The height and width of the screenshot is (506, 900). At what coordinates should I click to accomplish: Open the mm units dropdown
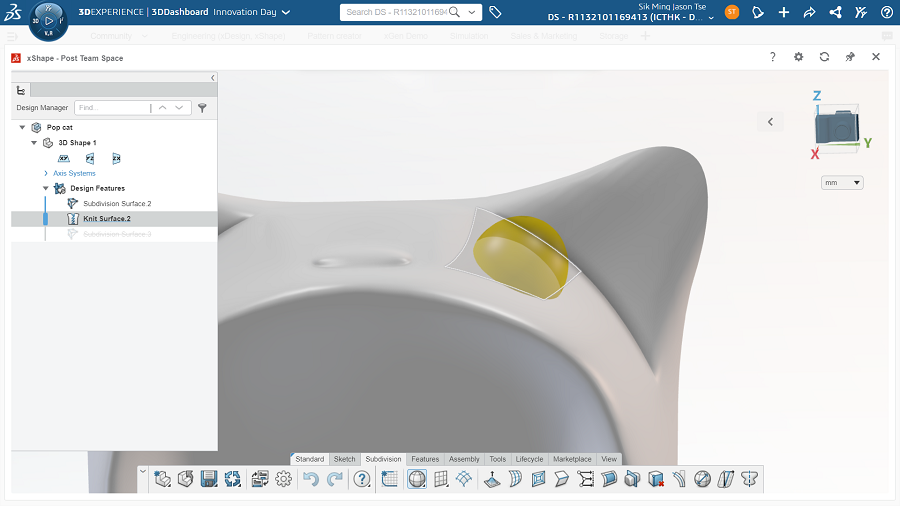tap(842, 183)
